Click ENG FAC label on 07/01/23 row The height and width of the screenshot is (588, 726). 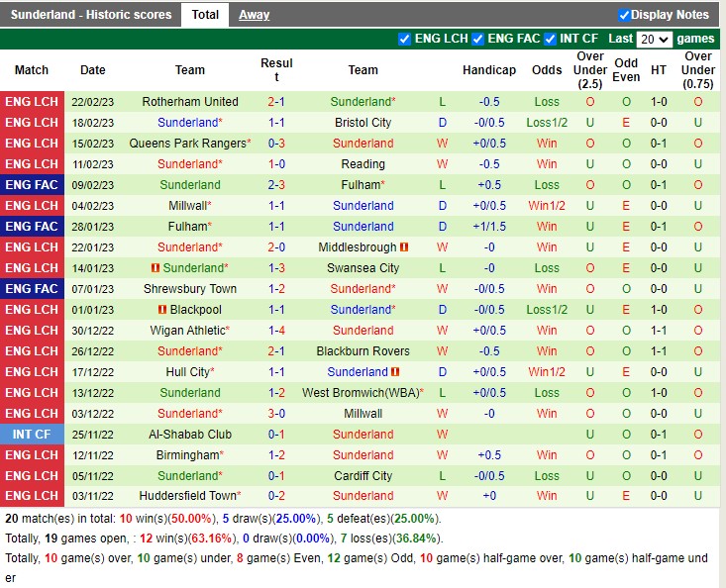(32, 289)
